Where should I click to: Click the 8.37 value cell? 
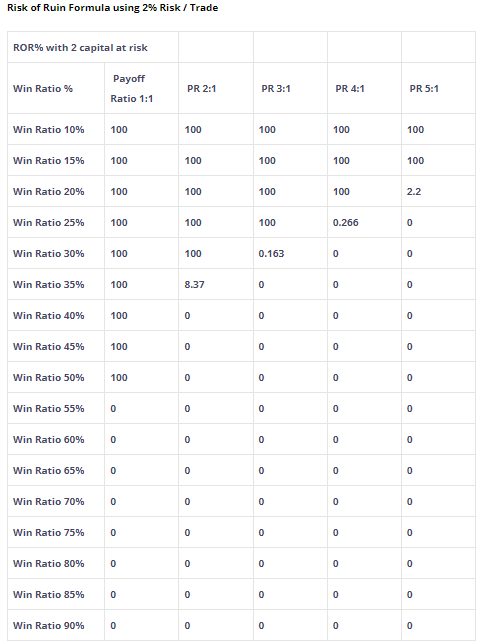pos(216,285)
